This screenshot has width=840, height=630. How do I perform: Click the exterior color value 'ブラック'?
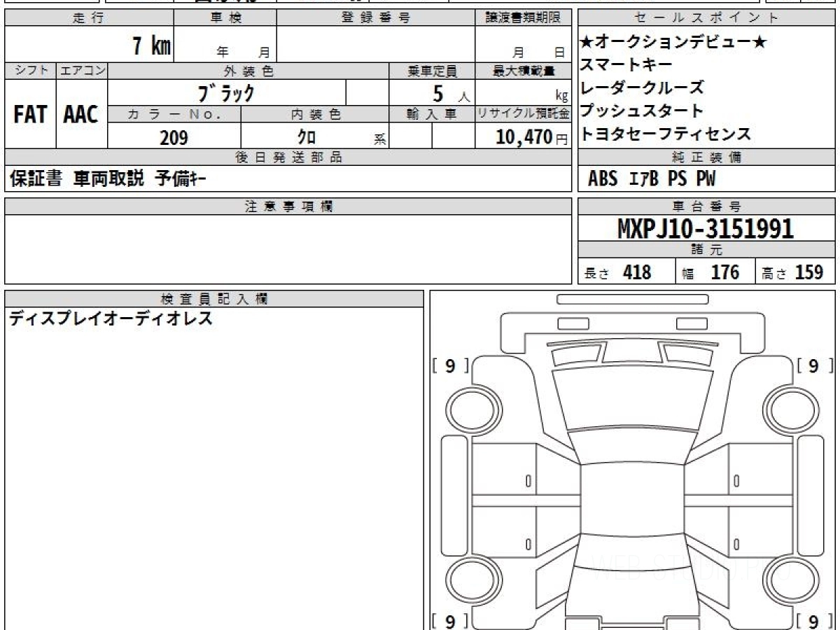[x=226, y=92]
